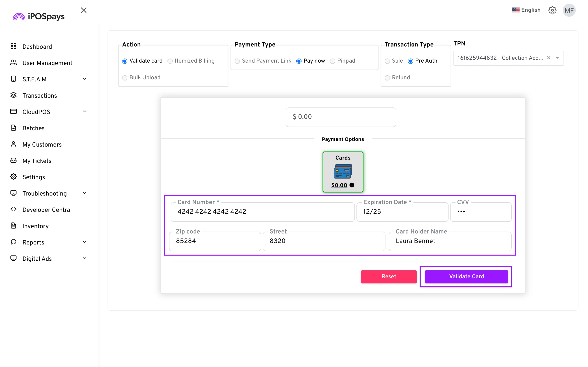Click the pink Reset button
Viewport: 588px width, 367px height.
point(388,276)
